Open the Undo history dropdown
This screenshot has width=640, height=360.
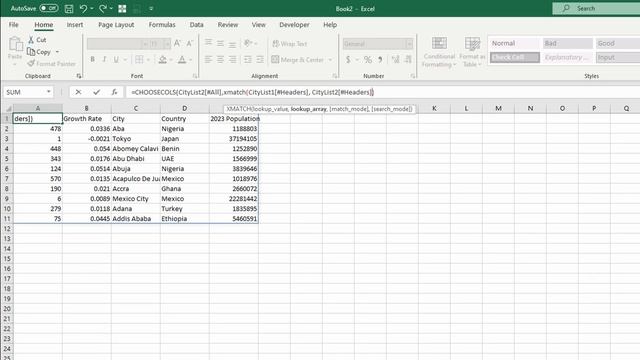pyautogui.click(x=92, y=9)
